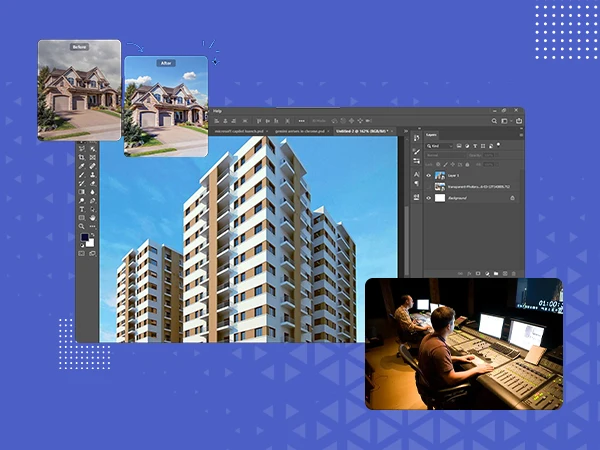Image resolution: width=600 pixels, height=450 pixels.
Task: Set the white background color swatch
Action: [x=91, y=243]
